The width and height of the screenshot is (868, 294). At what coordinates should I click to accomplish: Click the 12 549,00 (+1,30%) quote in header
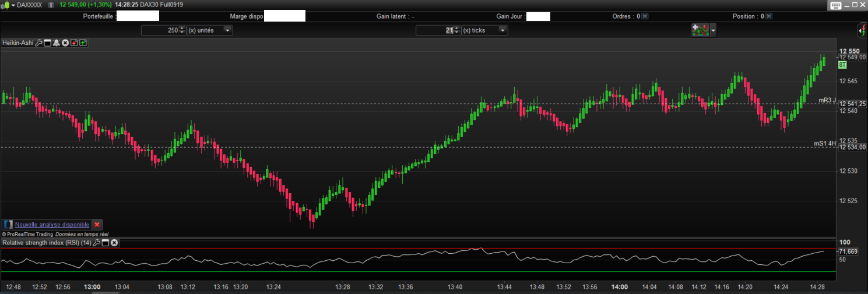click(x=86, y=5)
